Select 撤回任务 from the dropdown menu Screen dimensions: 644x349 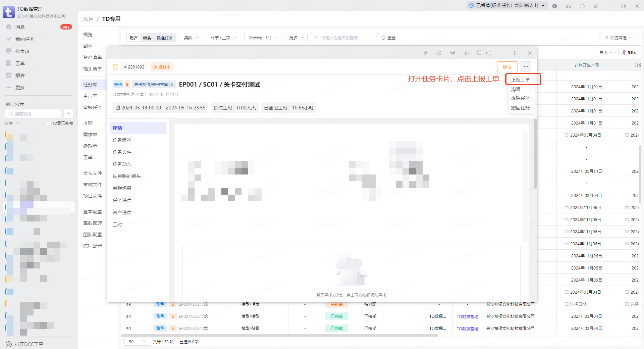[x=520, y=108]
